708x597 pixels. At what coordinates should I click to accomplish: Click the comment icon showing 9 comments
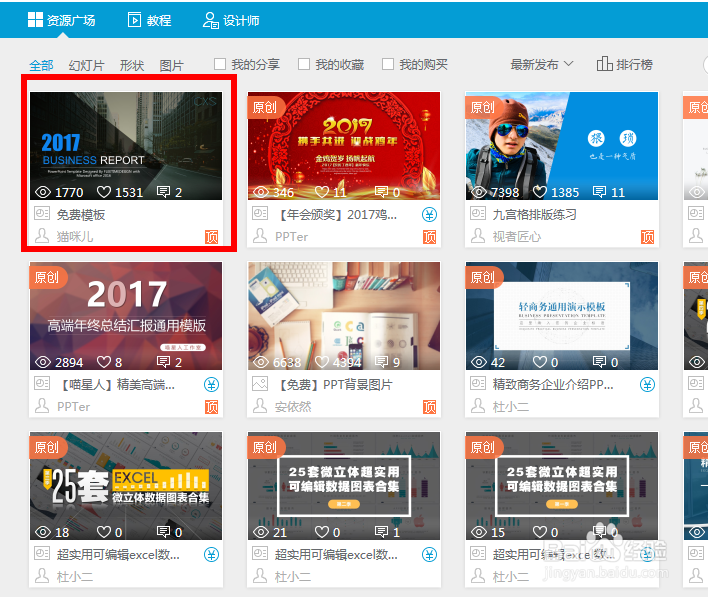(382, 362)
